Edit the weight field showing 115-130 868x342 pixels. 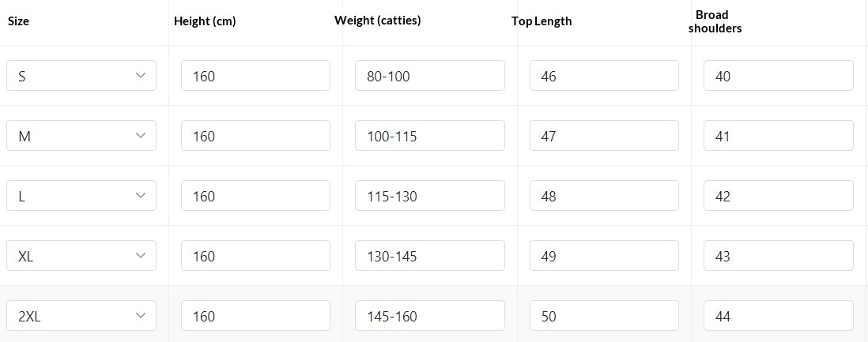(429, 196)
